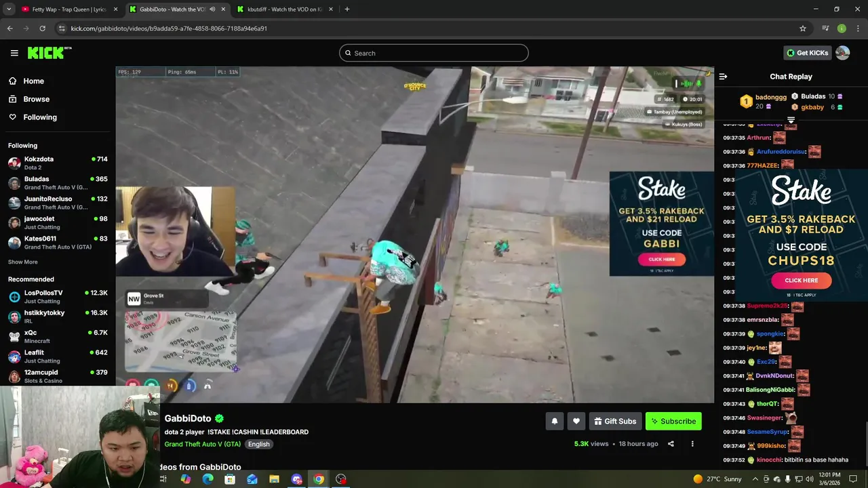
Task: Click kinocchi's chat message username
Action: coord(768,460)
